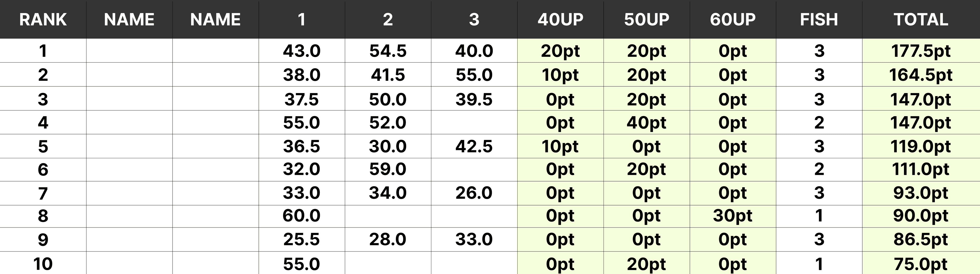Click the cell containing 41.5

coord(388,75)
